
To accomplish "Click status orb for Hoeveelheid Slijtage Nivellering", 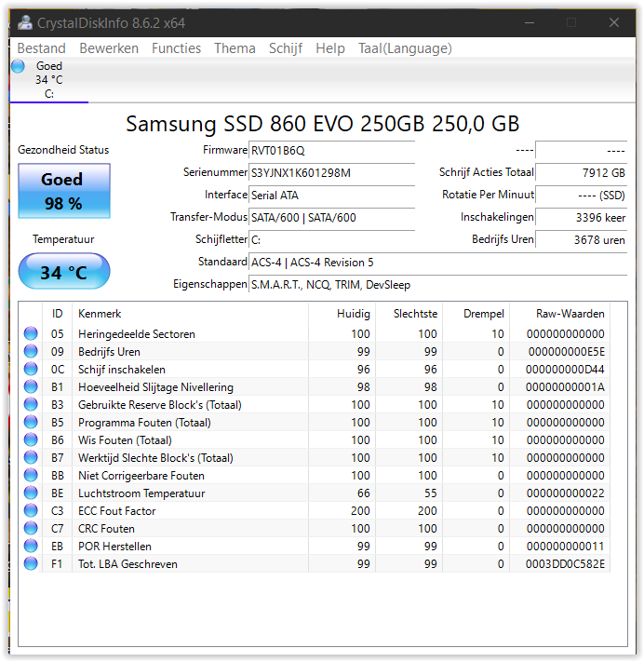I will coord(31,386).
